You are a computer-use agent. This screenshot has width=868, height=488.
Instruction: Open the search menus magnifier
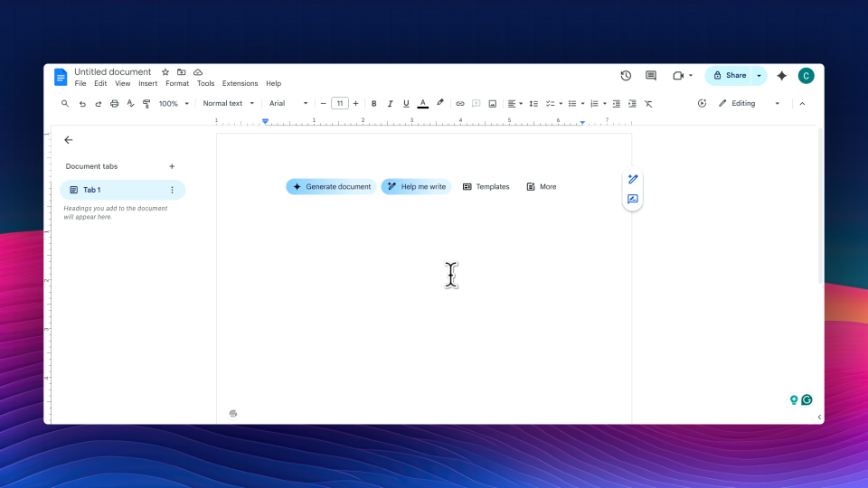click(x=65, y=103)
